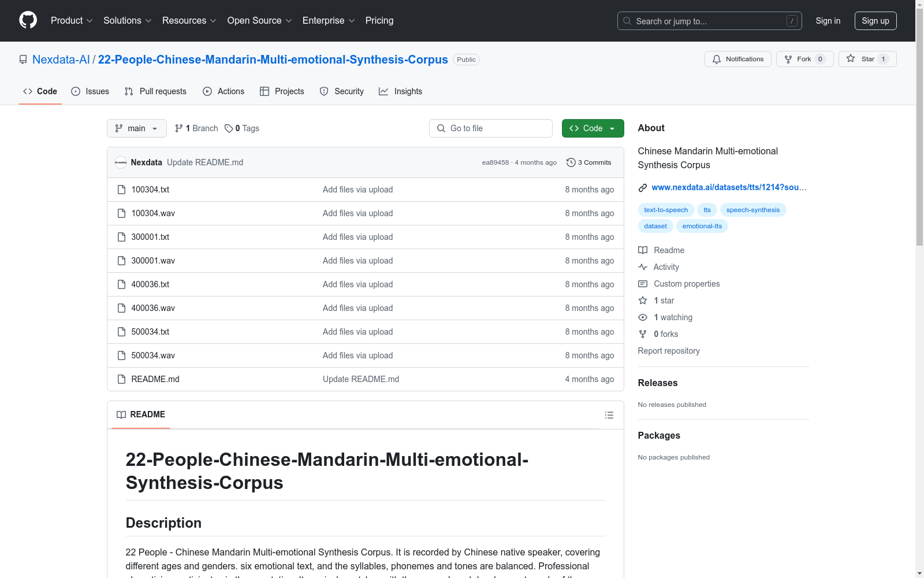Image resolution: width=924 pixels, height=578 pixels.
Task: Open the Nexdata-AI owner link
Action: point(61,60)
